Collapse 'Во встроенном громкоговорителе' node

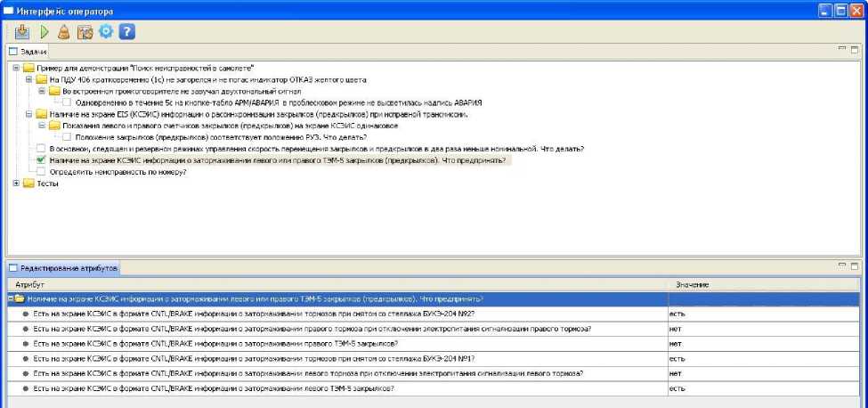42,92
